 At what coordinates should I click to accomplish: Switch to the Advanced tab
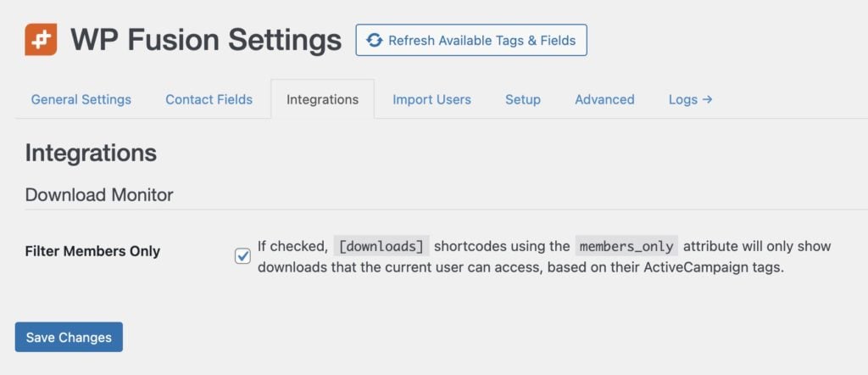604,100
